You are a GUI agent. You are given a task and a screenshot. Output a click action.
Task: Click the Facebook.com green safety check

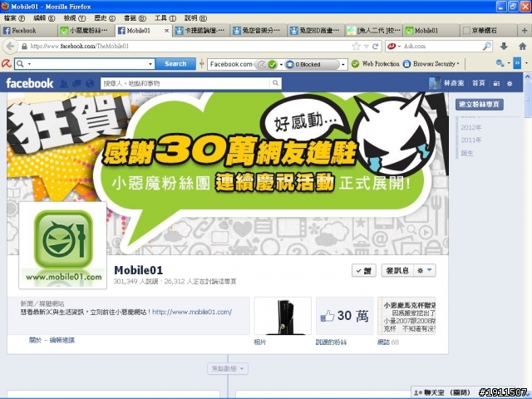(272, 64)
